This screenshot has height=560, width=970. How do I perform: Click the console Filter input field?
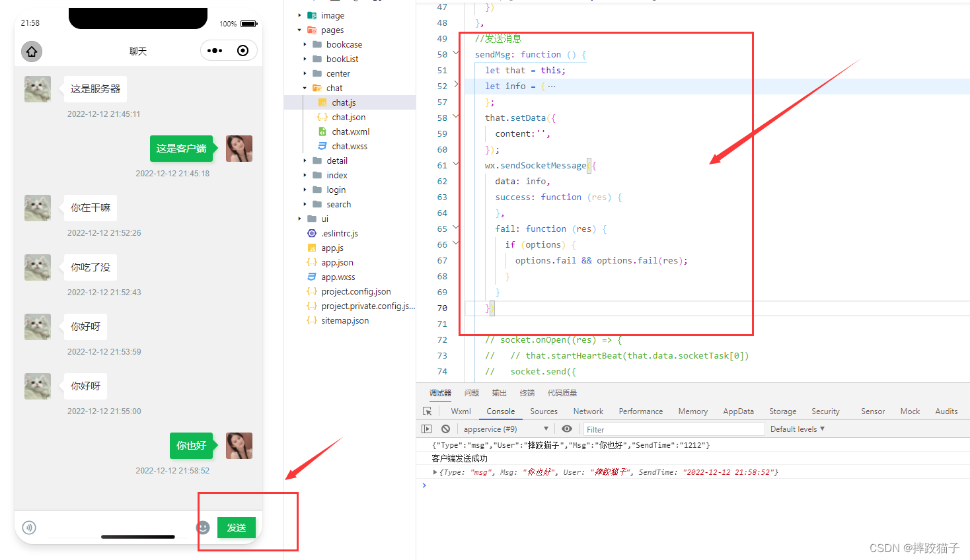pos(673,429)
